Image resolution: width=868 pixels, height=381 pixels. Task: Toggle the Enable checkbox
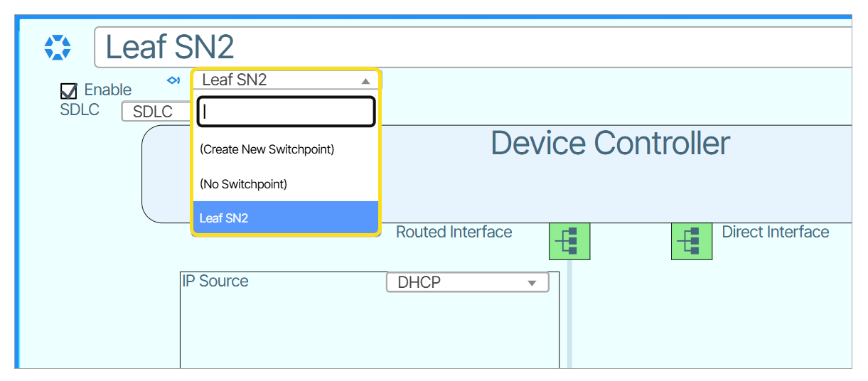coord(69,91)
